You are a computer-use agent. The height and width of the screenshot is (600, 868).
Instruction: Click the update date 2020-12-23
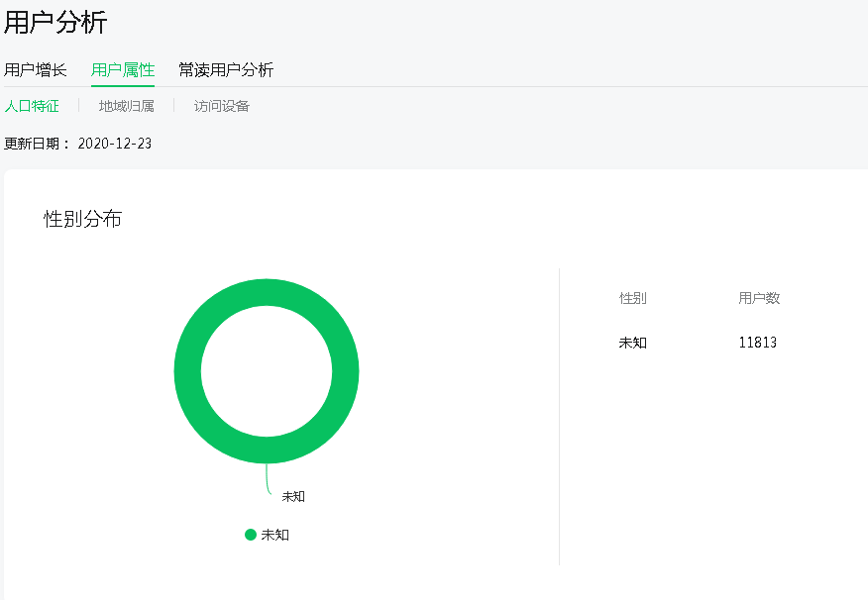(x=115, y=144)
